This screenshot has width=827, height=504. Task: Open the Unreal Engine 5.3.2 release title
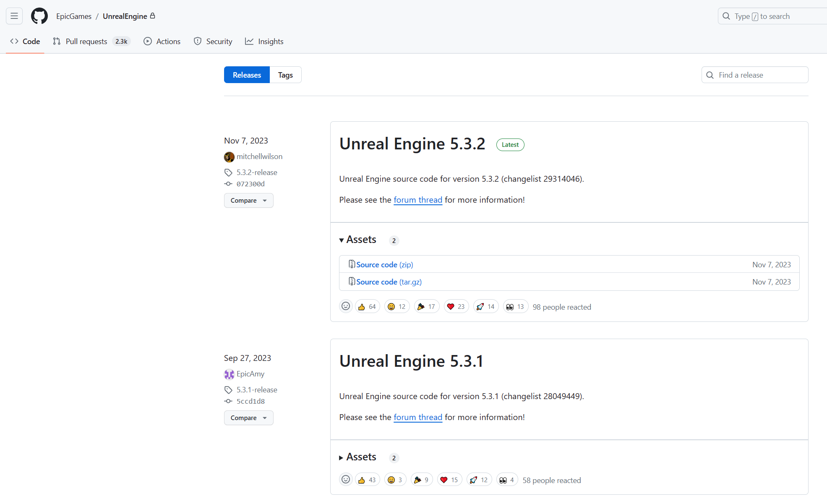tap(412, 144)
